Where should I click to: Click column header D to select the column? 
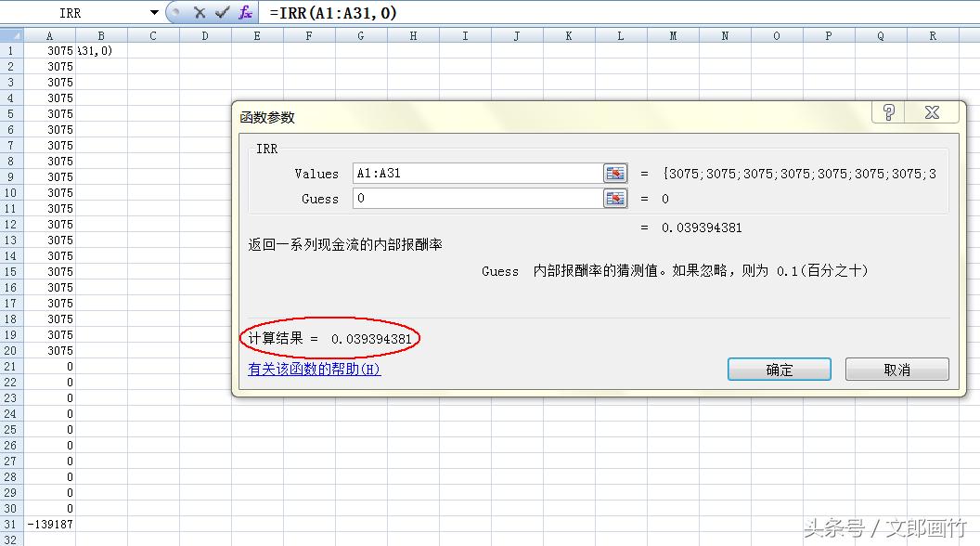(x=204, y=34)
